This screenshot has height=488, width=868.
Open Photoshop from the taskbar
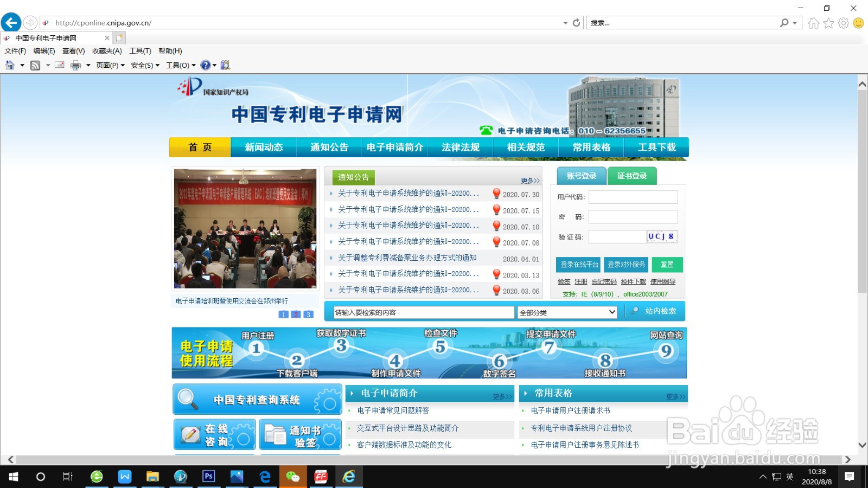click(209, 477)
